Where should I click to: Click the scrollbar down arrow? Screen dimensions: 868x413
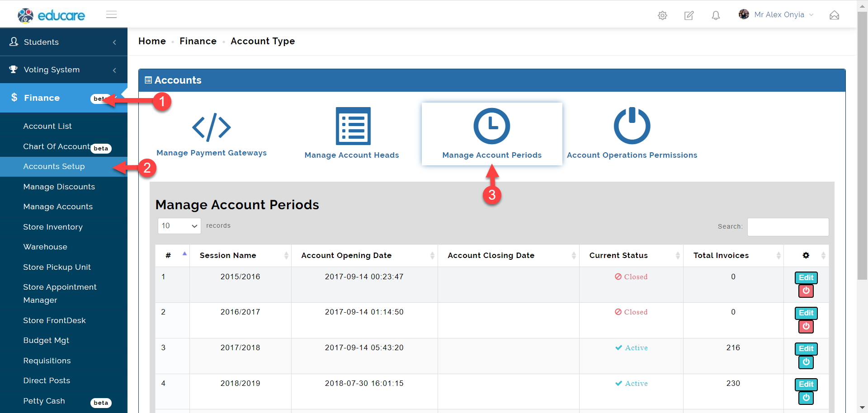pos(862,408)
